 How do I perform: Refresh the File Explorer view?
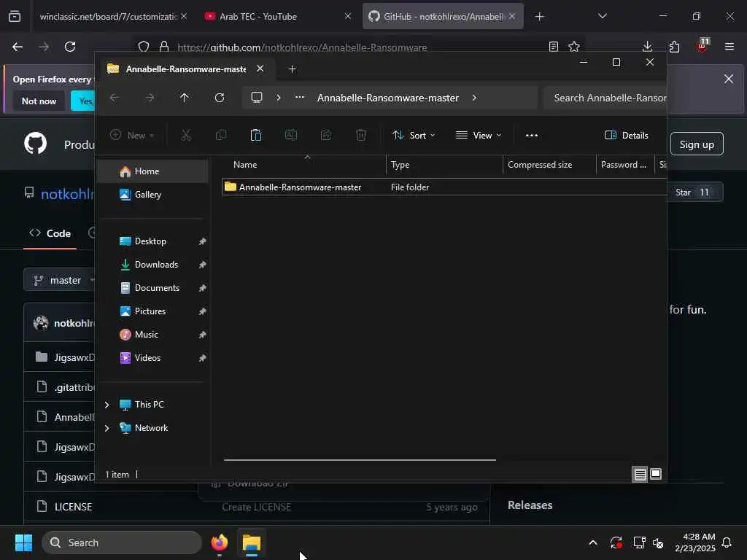pyautogui.click(x=219, y=98)
